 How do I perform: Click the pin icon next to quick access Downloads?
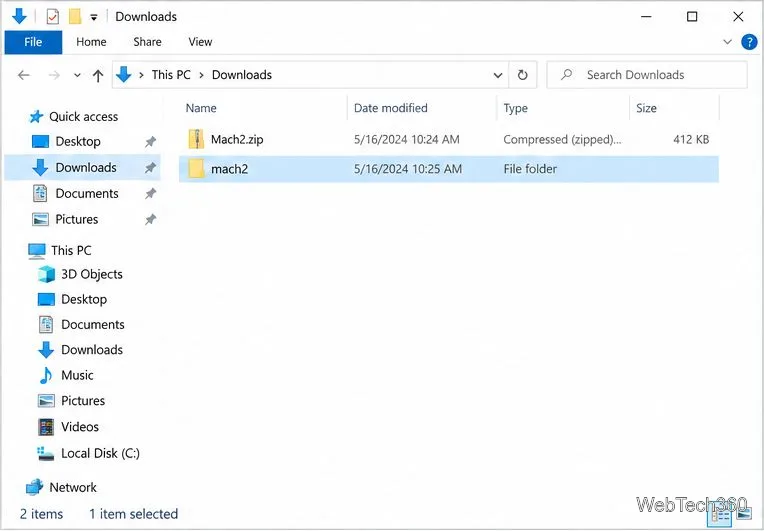click(x=150, y=168)
